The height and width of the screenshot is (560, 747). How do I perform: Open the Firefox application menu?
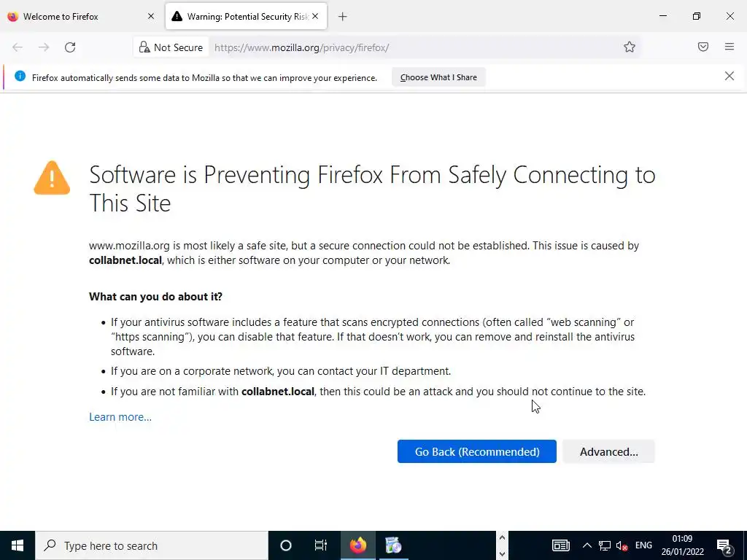coord(729,47)
